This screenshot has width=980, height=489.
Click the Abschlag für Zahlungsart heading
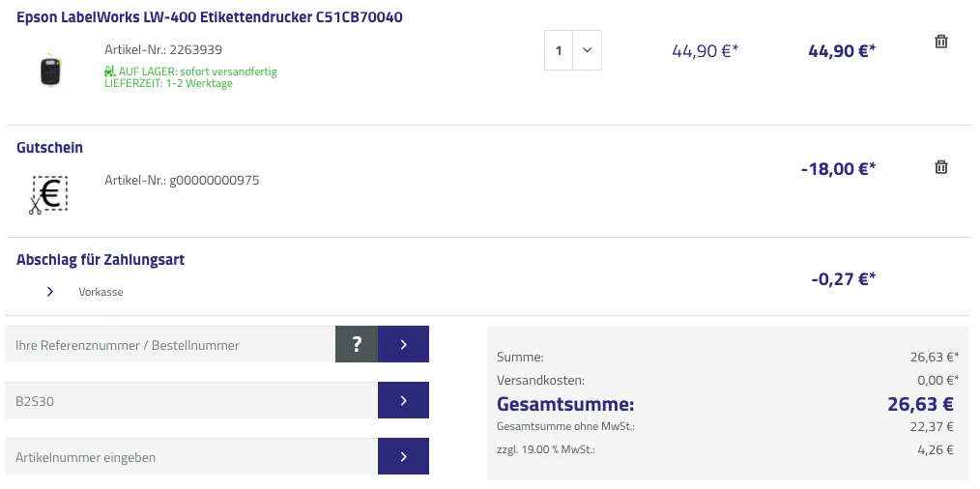(x=101, y=260)
